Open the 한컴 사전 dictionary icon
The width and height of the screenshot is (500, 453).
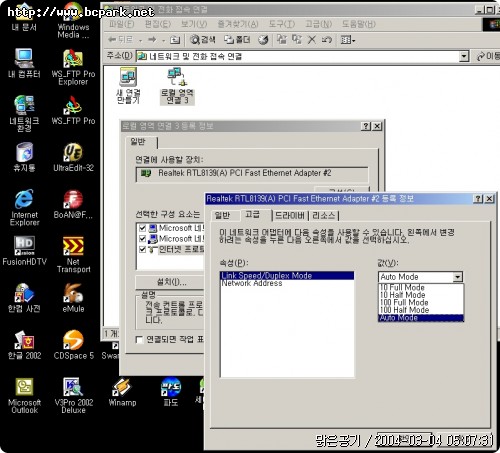coord(24,297)
